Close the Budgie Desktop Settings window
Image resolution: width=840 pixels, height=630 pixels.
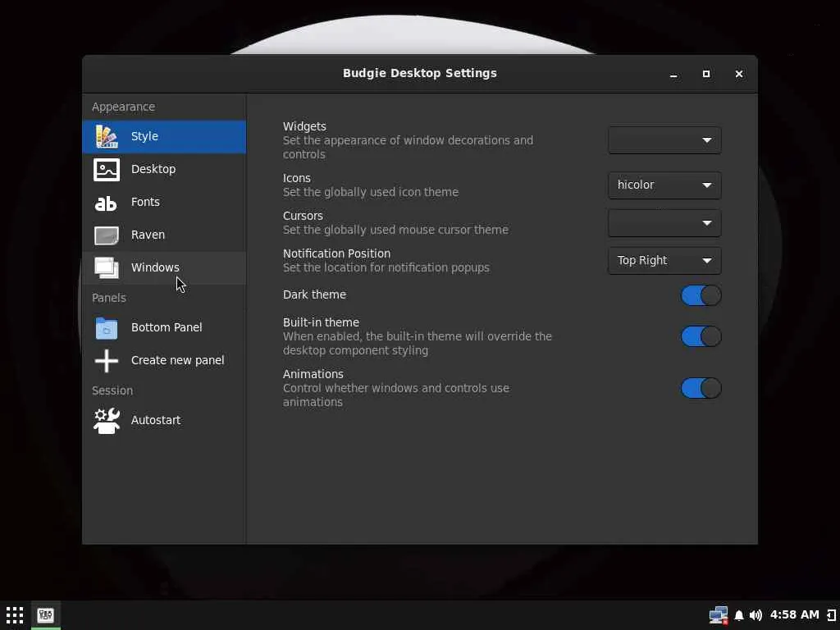click(x=739, y=75)
